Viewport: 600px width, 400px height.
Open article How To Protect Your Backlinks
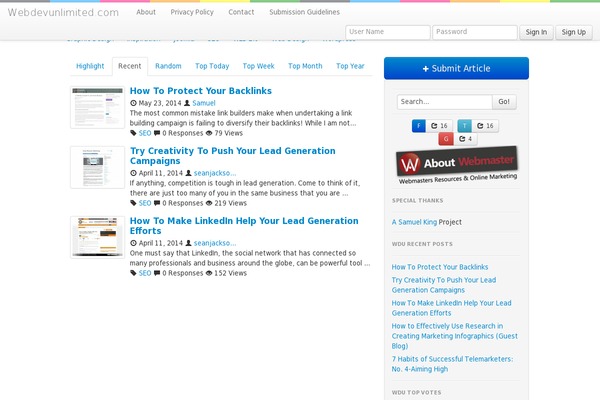(x=201, y=91)
